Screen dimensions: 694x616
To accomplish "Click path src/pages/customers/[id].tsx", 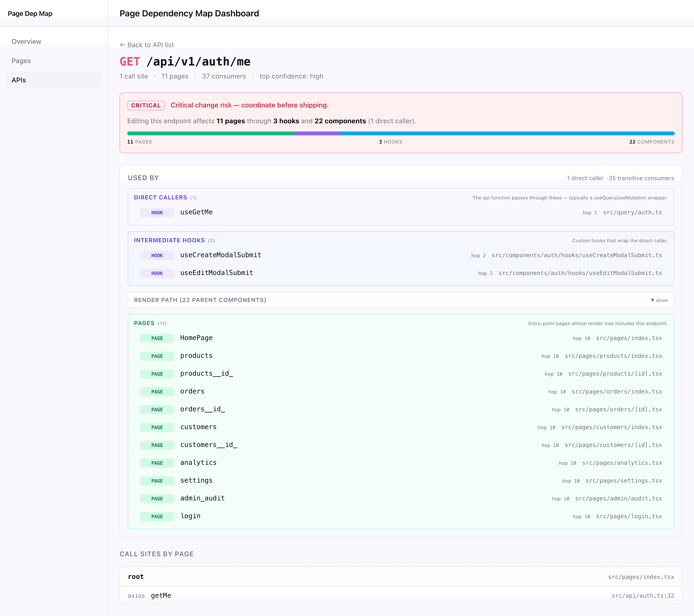I will [x=613, y=445].
